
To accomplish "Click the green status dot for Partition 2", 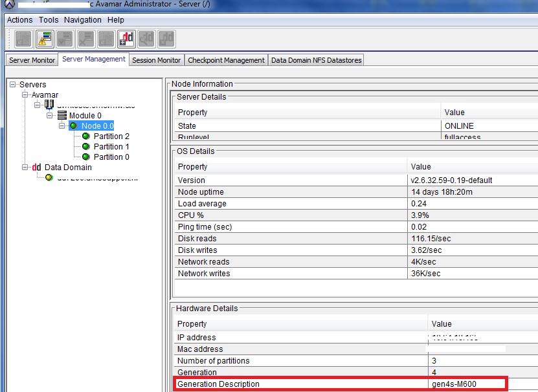I will coord(86,136).
